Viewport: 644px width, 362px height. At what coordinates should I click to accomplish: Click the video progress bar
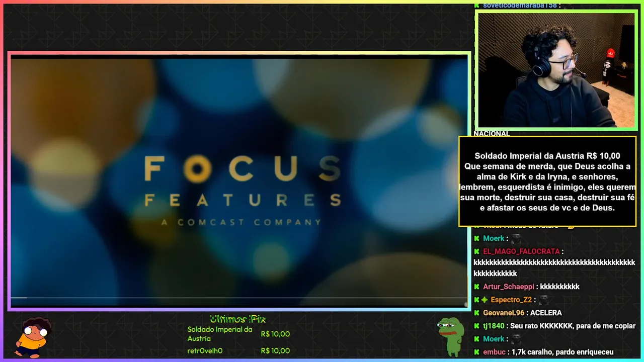click(239, 298)
